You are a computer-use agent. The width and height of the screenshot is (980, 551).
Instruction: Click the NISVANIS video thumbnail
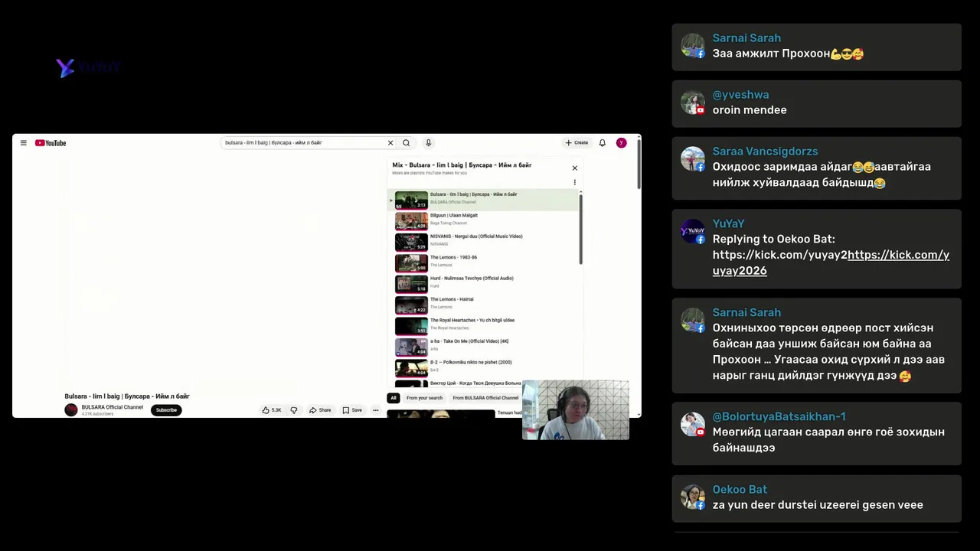click(x=411, y=242)
